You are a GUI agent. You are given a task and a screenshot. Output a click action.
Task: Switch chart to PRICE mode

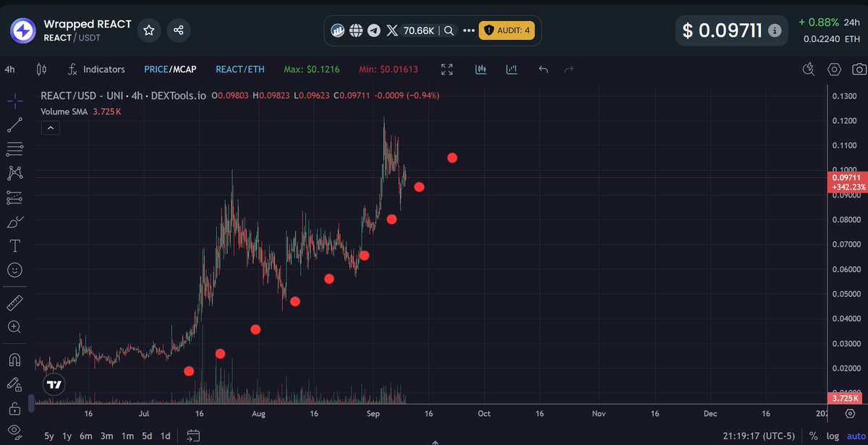pos(156,69)
